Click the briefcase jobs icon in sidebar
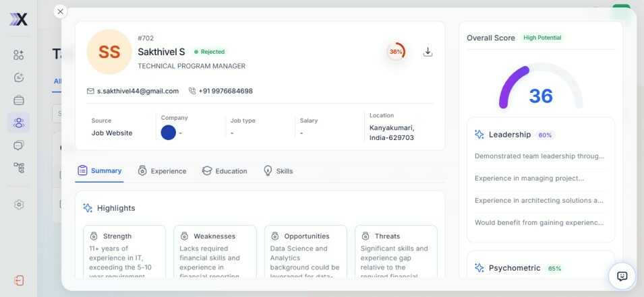 click(19, 100)
